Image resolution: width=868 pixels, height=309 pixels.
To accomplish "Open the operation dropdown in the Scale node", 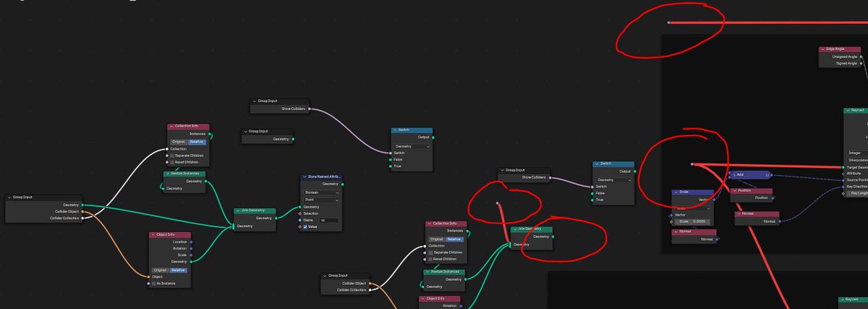I will [692, 207].
